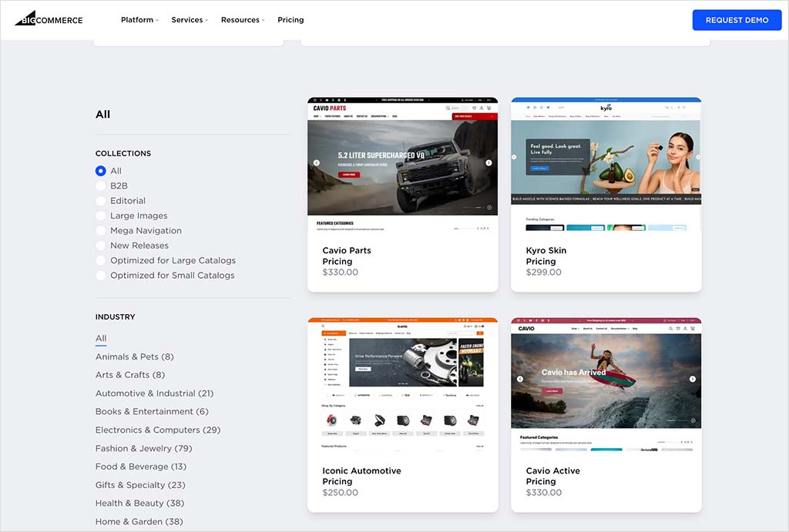Click the previous-slide arrow on the Cavio Active preview
The image size is (789, 532).
click(520, 379)
